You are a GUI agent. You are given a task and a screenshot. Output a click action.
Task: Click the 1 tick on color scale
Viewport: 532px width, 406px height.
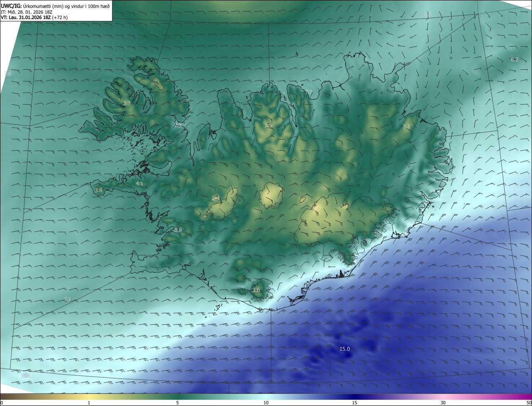(x=89, y=403)
